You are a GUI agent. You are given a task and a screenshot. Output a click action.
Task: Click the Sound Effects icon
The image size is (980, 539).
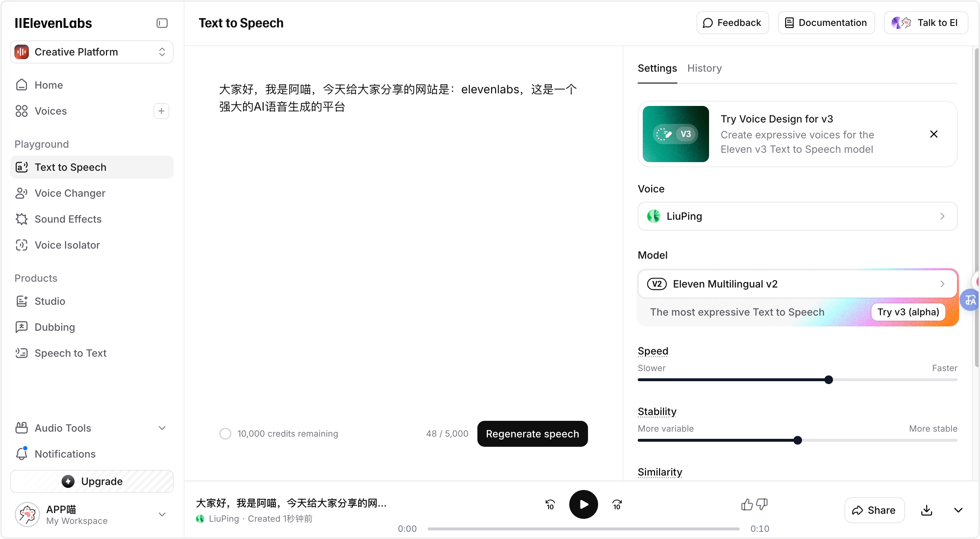click(x=22, y=219)
